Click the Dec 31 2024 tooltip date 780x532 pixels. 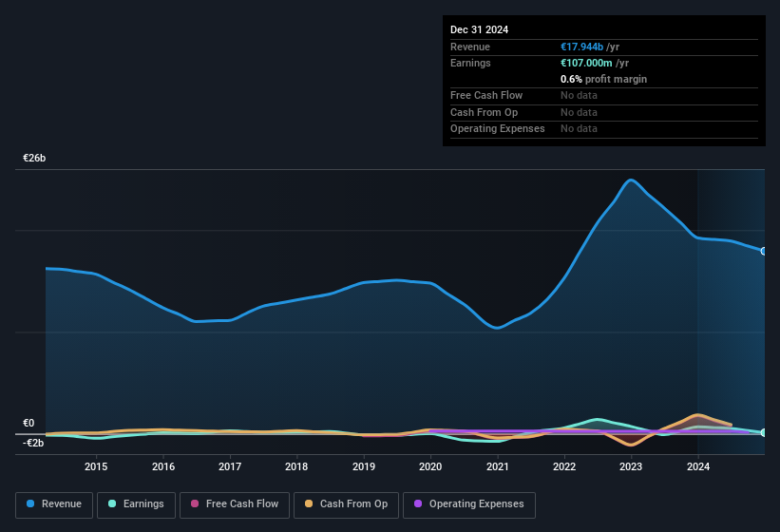[x=479, y=29]
